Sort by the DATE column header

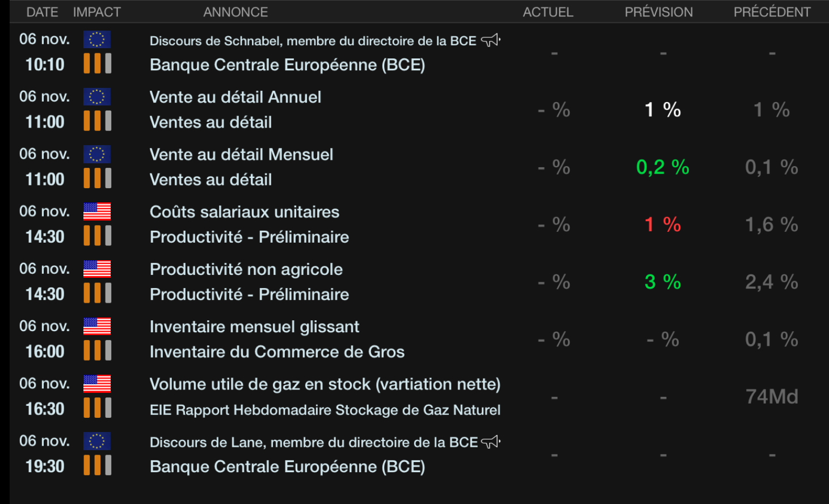point(42,12)
